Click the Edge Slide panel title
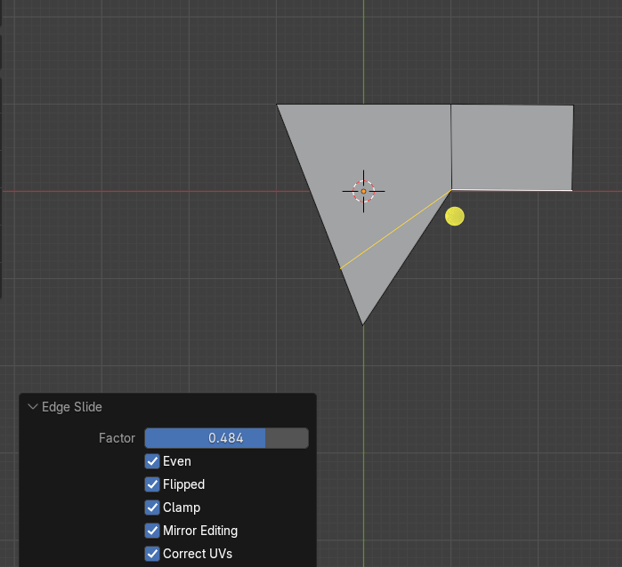The height and width of the screenshot is (567, 622). (72, 407)
